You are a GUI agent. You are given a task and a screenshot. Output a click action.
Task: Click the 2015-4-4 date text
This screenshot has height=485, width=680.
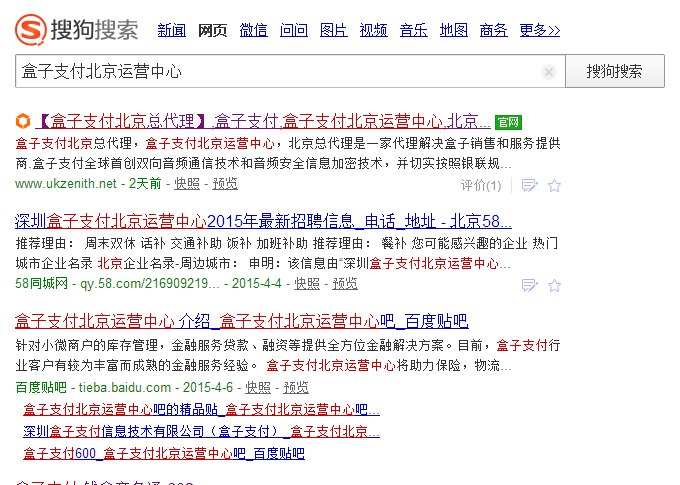[x=256, y=284]
